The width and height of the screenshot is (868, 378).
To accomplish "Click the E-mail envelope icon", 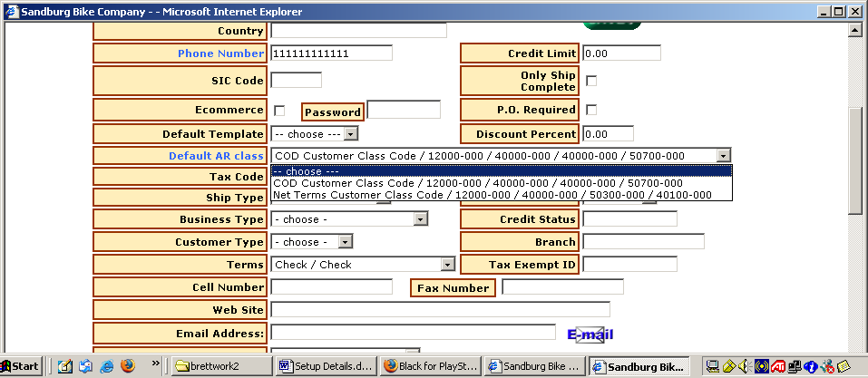I will pos(590,334).
